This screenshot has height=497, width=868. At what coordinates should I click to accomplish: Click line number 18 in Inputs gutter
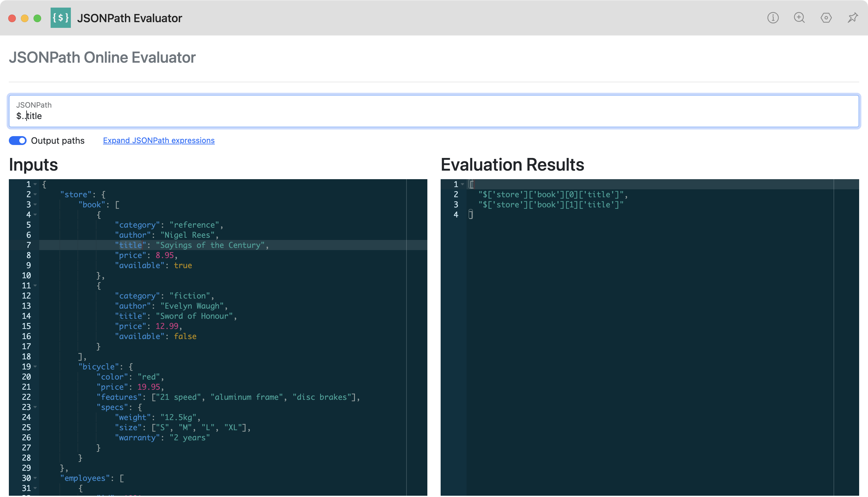tap(26, 357)
